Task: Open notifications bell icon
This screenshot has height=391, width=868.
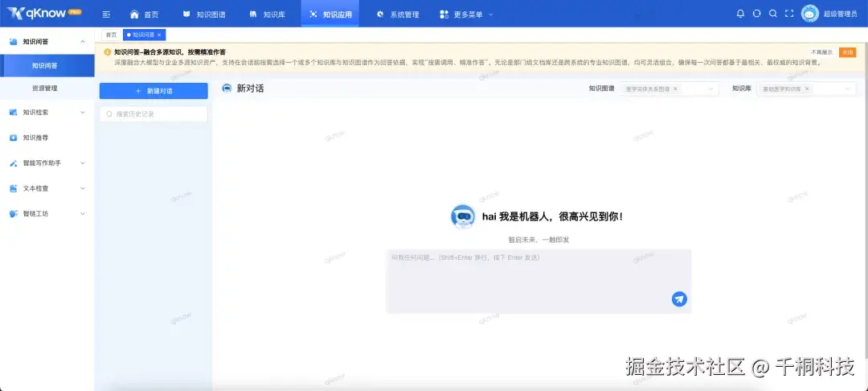Action: (740, 14)
